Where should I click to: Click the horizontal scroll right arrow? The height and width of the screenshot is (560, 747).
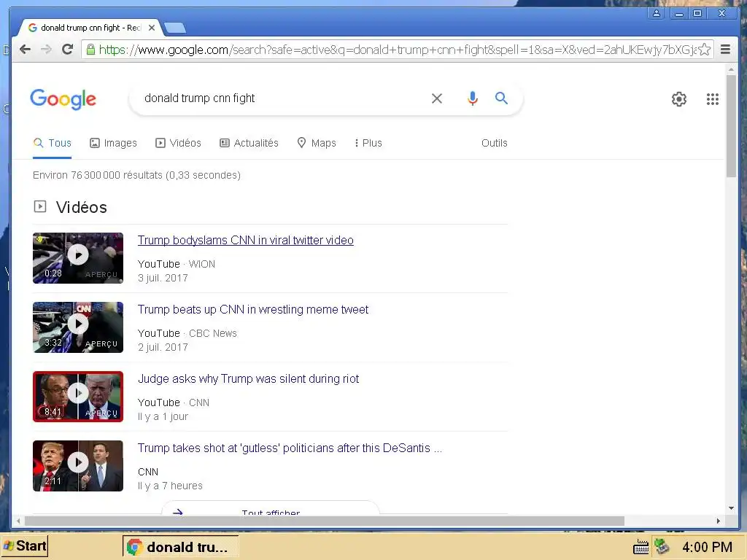[719, 521]
